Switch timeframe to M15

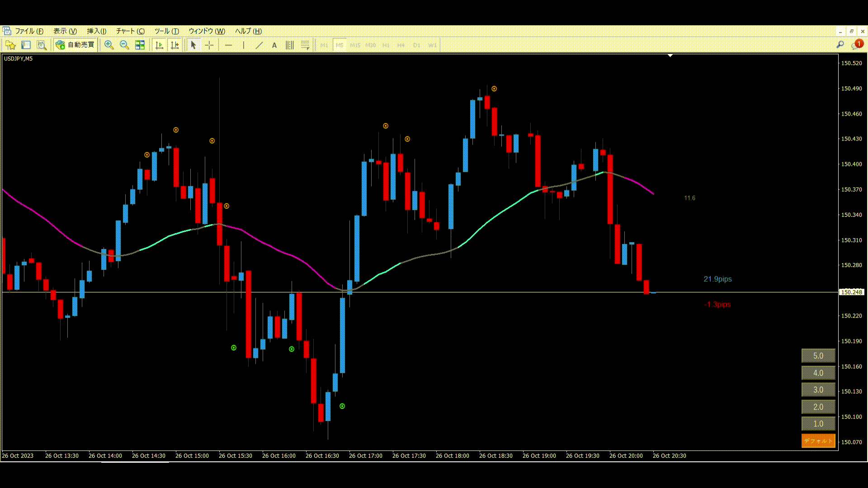[x=355, y=45]
